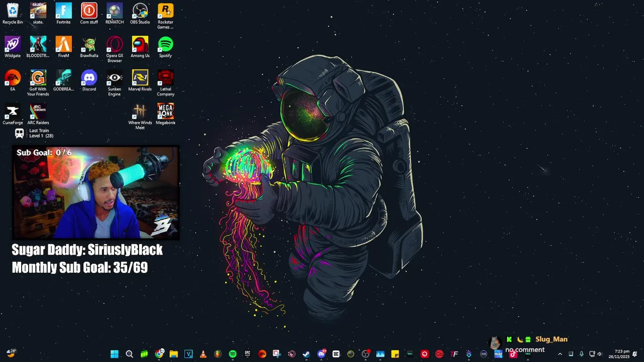Screen dimensions: 644x362
Task: Switch to Spotify in the taskbar
Action: coord(232,354)
